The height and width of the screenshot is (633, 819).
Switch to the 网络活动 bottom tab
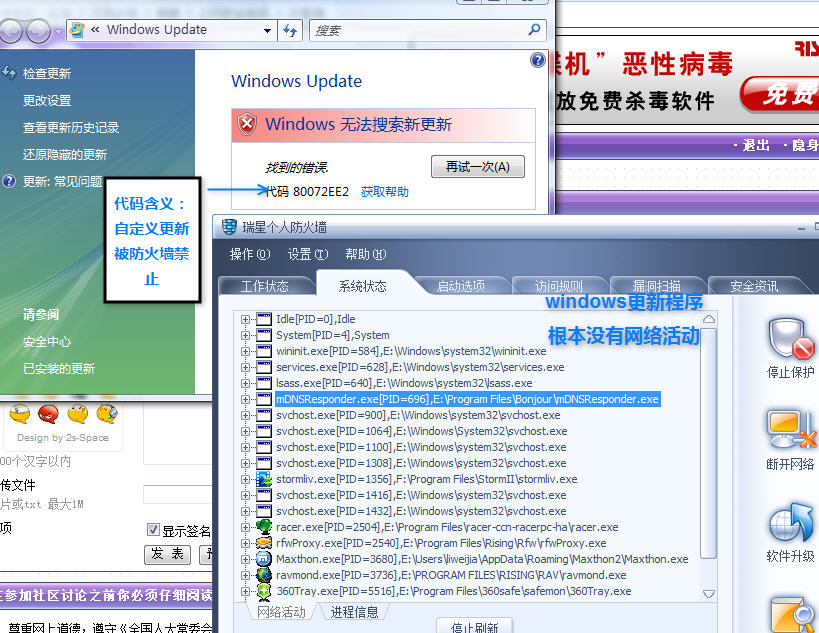coord(281,612)
